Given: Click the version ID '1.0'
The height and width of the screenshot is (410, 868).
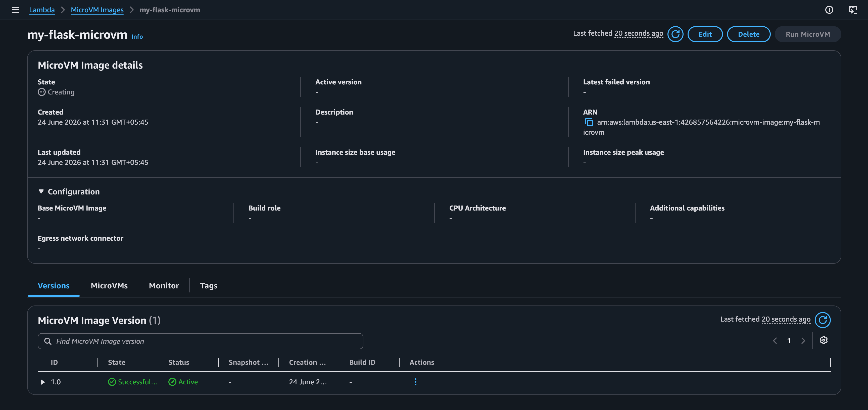Looking at the screenshot, I should (x=56, y=382).
